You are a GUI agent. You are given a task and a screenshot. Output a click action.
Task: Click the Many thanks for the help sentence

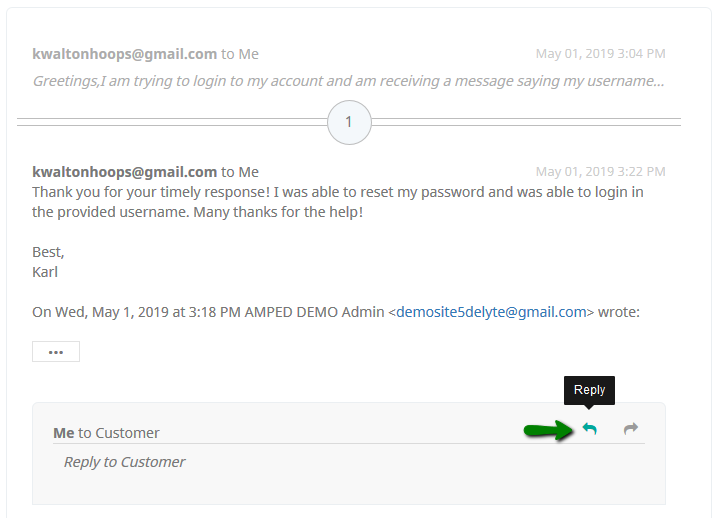coord(278,212)
